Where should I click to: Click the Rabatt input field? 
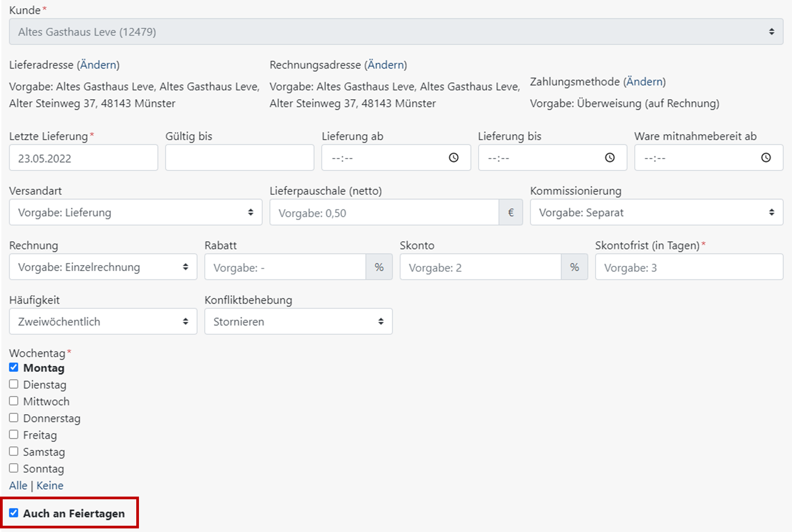point(286,267)
